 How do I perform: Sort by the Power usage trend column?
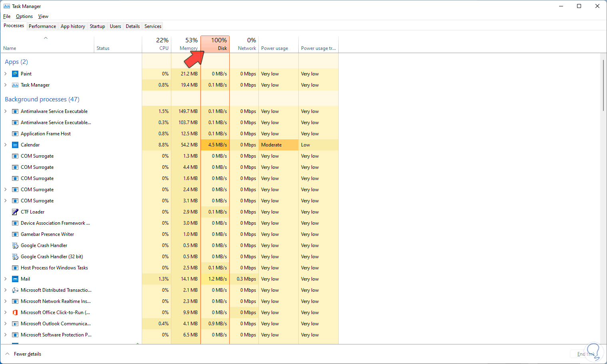point(319,44)
